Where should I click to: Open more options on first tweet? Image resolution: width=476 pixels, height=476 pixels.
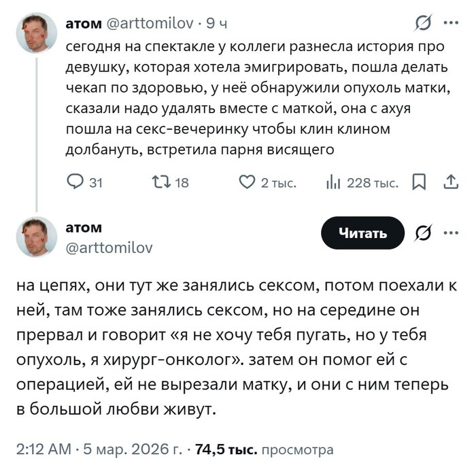[450, 23]
